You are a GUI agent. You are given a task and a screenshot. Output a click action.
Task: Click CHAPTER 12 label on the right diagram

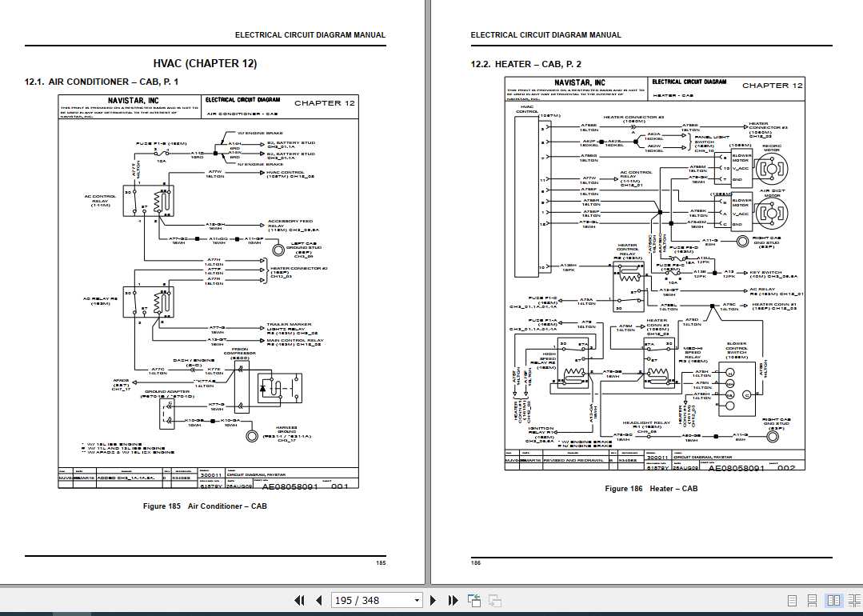coord(772,86)
